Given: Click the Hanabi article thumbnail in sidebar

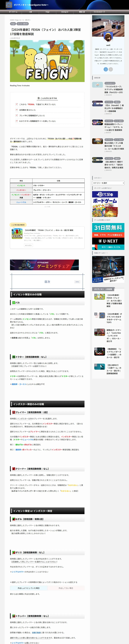Looking at the screenshot, I should (97, 103).
